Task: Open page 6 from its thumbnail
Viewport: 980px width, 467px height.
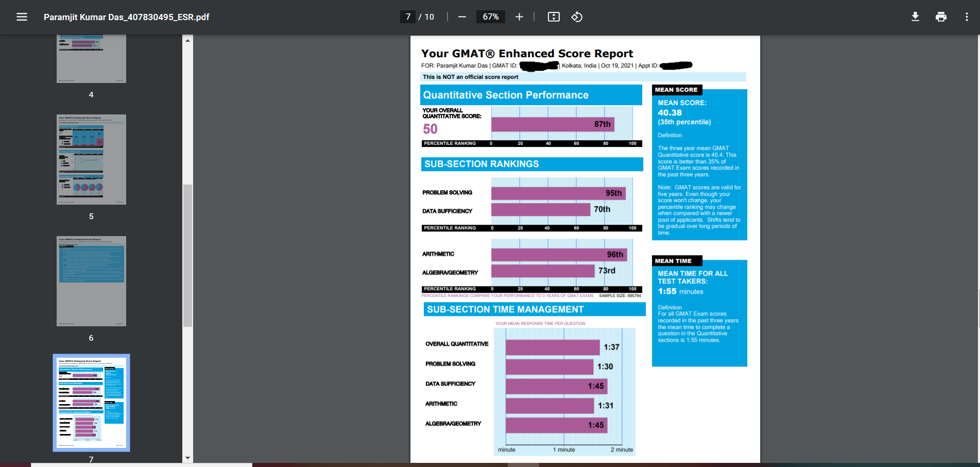Action: tap(91, 281)
